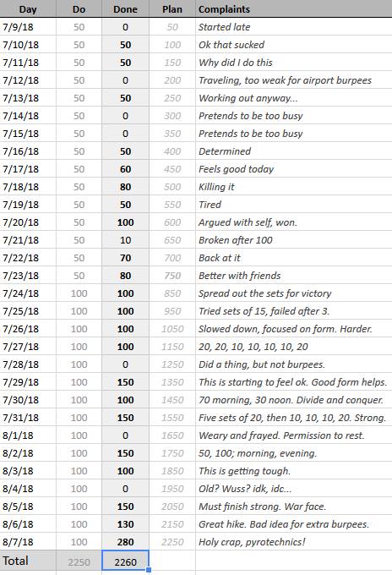The width and height of the screenshot is (392, 575).
Task: Click the Total label cell
Action: click(28, 561)
